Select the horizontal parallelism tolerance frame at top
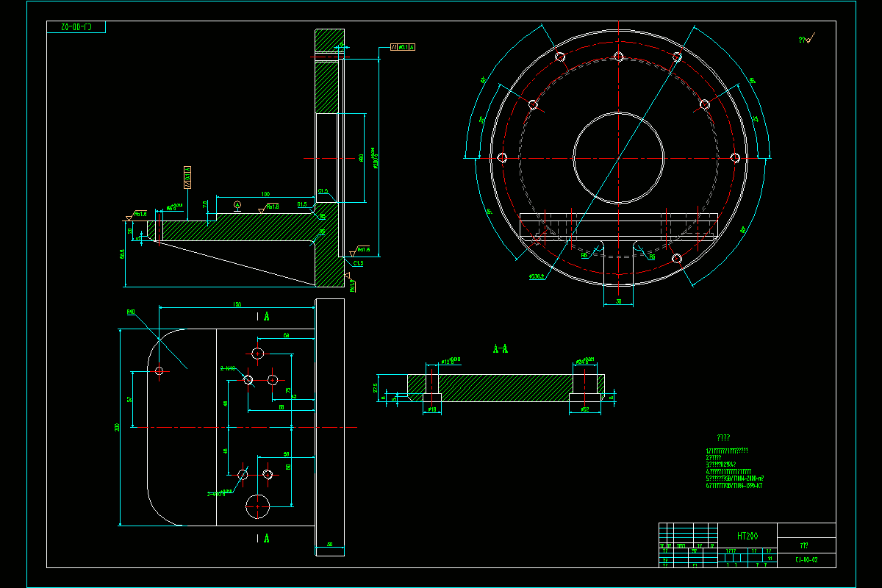The image size is (882, 588). pos(402,47)
